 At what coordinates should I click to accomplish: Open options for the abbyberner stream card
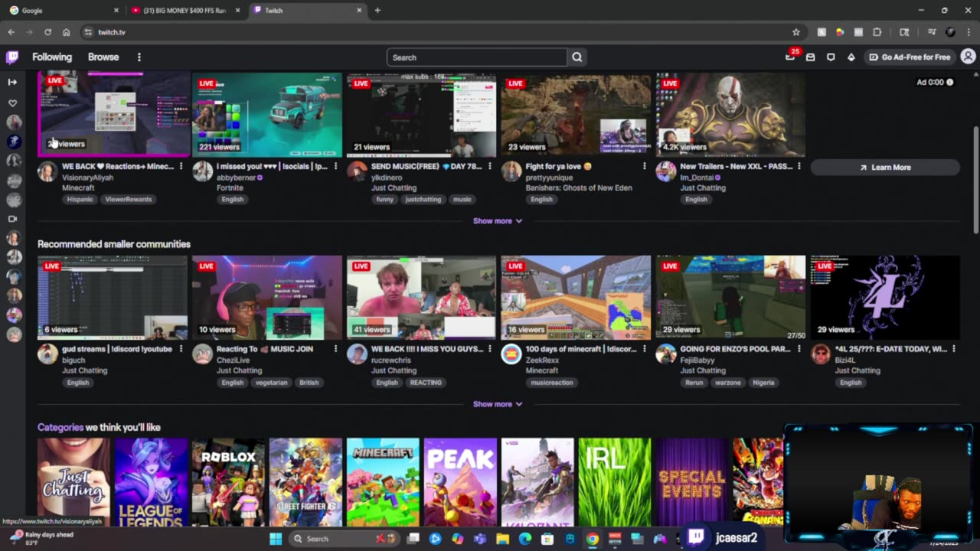[x=335, y=166]
